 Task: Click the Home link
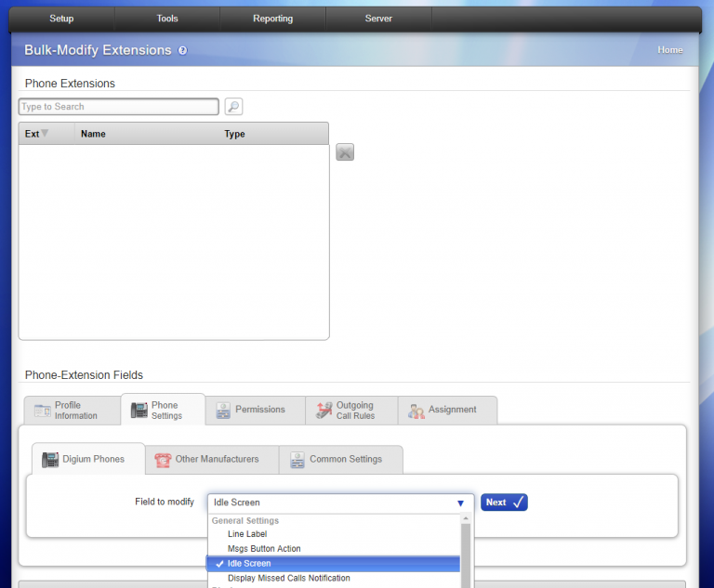pos(669,50)
